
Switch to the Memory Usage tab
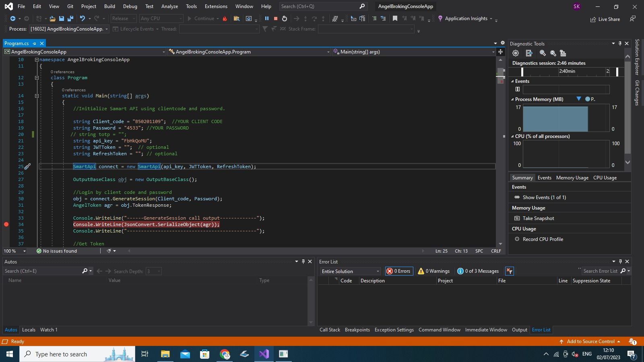572,178
